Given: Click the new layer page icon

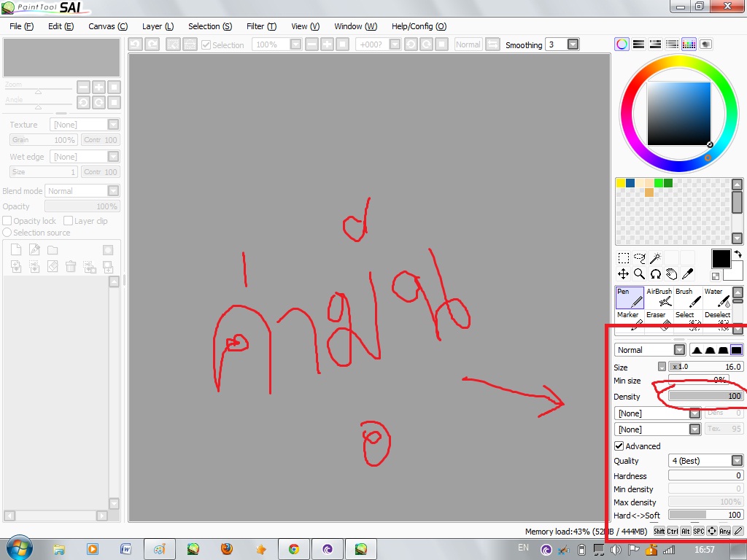Looking at the screenshot, I should click(x=16, y=249).
